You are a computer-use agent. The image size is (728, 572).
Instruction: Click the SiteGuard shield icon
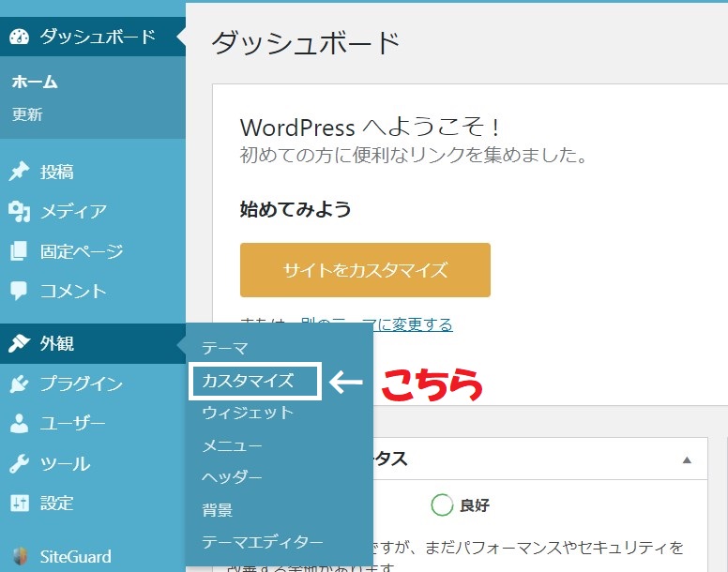(x=20, y=556)
